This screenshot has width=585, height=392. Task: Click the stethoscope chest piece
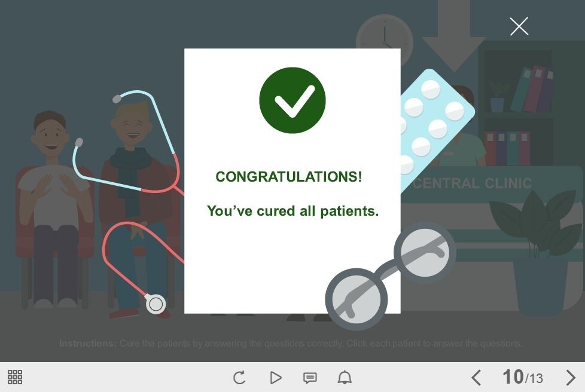click(x=155, y=304)
